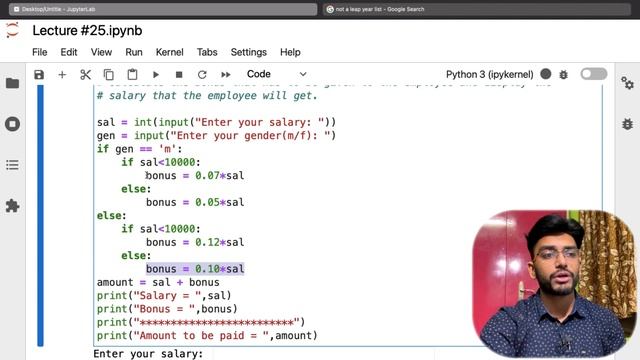Open the Tabs menu
640x360 pixels.
tap(207, 52)
